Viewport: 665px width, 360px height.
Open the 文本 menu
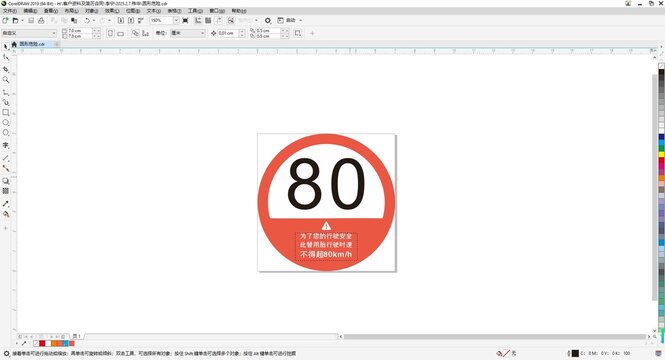pyautogui.click(x=154, y=11)
